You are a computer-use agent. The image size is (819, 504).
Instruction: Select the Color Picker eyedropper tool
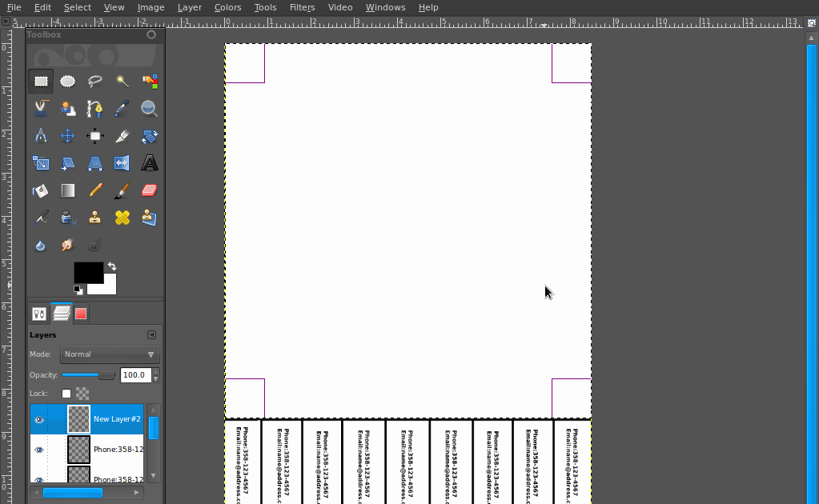(122, 109)
